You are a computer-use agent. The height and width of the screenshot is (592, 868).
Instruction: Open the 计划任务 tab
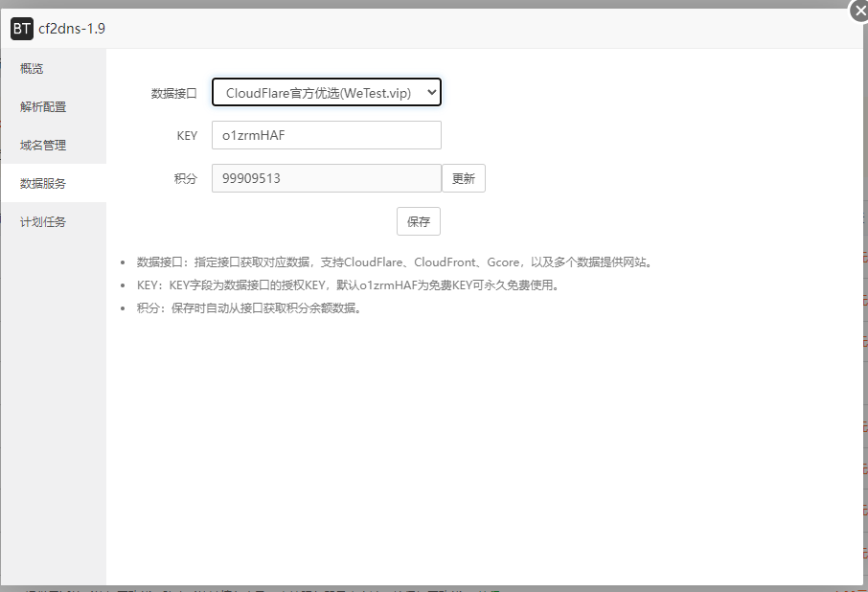pyautogui.click(x=54, y=222)
